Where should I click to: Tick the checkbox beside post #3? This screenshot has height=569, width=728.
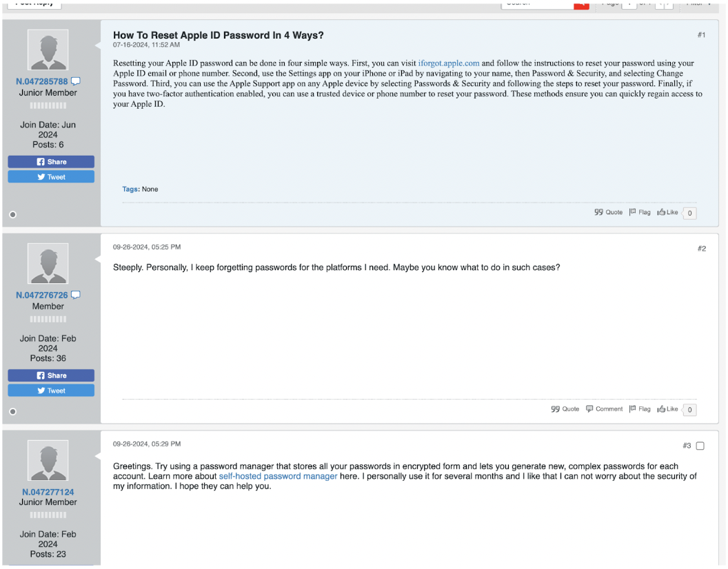pyautogui.click(x=700, y=446)
